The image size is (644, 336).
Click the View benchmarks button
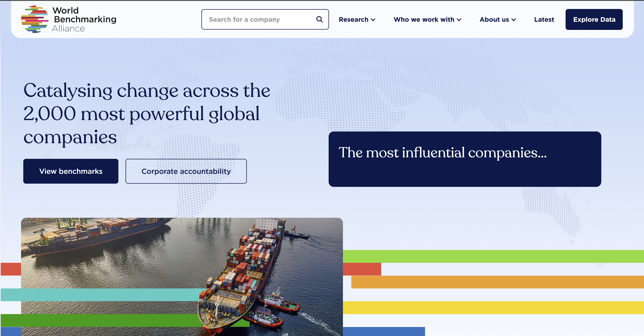pos(71,171)
